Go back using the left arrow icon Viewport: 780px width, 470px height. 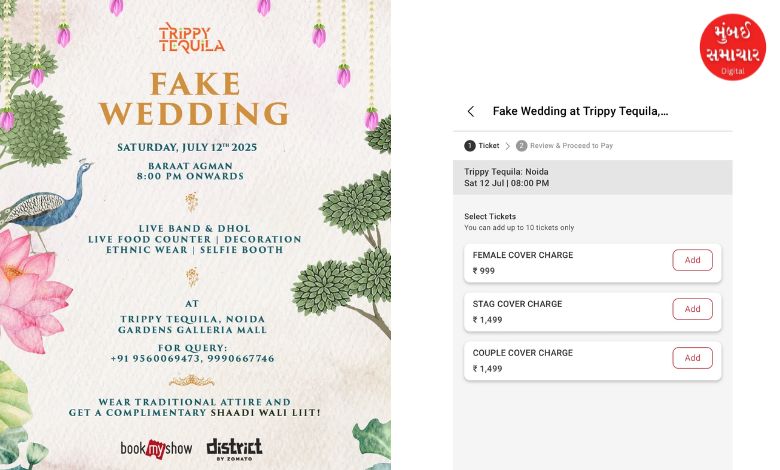471,111
